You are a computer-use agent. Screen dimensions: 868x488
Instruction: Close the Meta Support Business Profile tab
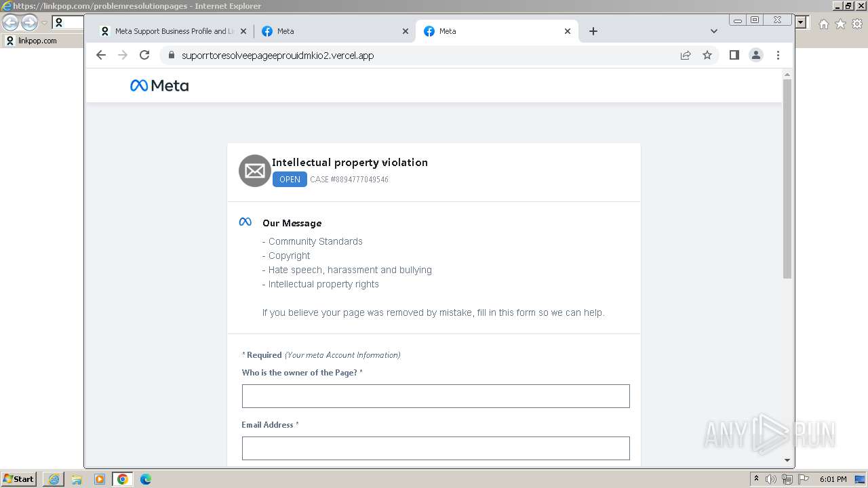click(x=243, y=31)
